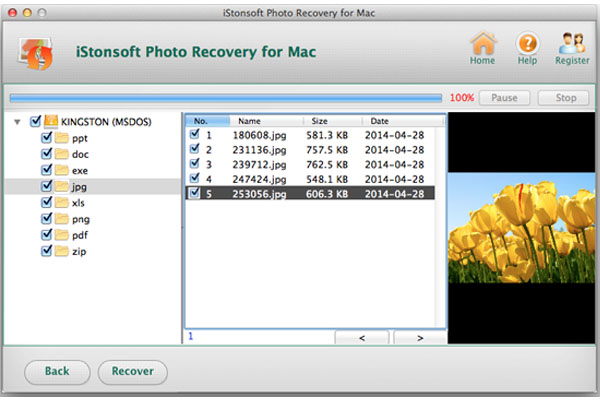Uncheck file 180608.jpg checkbox
Screen dimensions: 600x403
[x=195, y=134]
